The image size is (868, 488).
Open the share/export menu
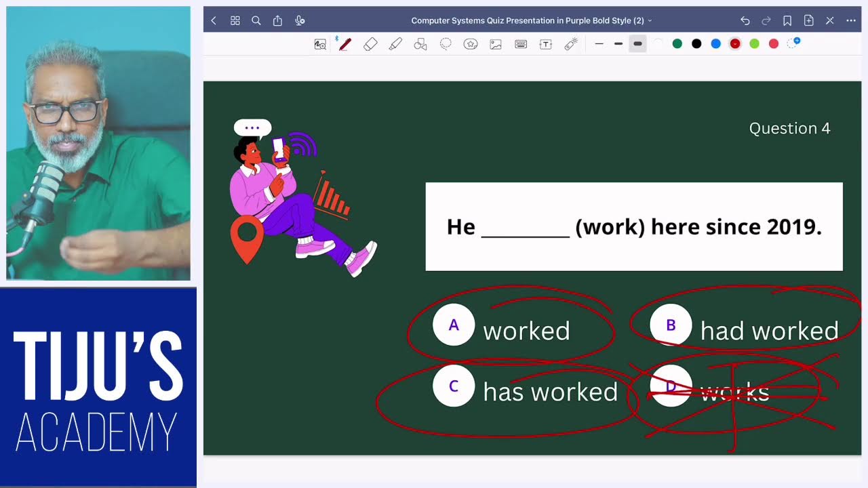pos(277,20)
